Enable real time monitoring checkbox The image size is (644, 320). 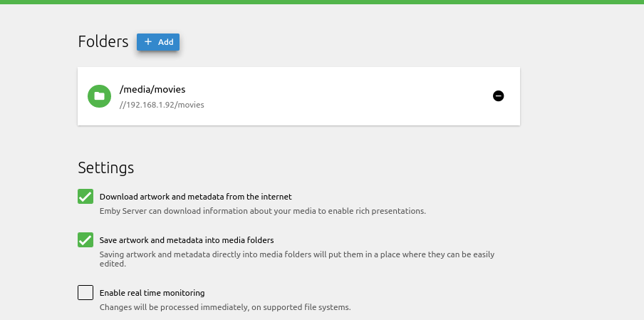pyautogui.click(x=85, y=292)
